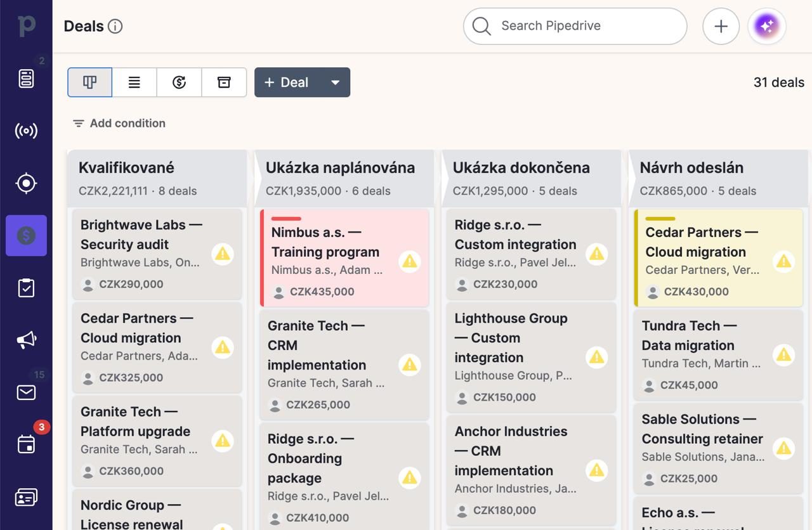The width and height of the screenshot is (812, 530).
Task: Click the Pipedrive logo icon
Action: point(26,25)
